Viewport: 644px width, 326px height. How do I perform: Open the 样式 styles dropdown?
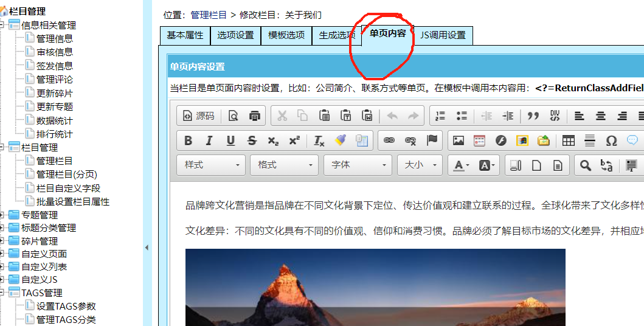click(212, 165)
